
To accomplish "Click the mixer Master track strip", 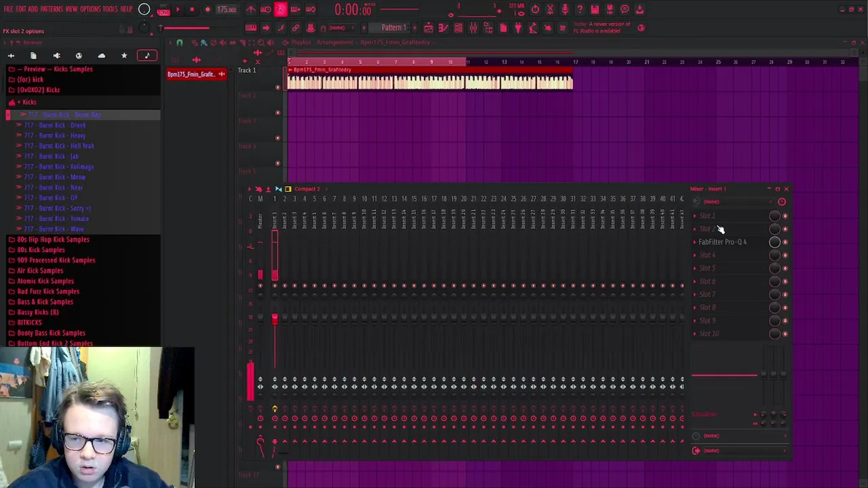I will click(x=260, y=325).
